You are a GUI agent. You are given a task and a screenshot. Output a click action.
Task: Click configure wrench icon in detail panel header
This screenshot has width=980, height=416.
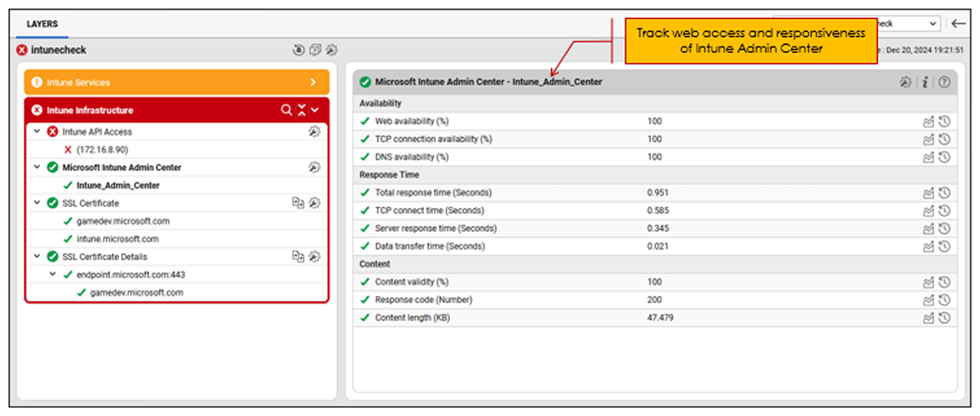[906, 82]
